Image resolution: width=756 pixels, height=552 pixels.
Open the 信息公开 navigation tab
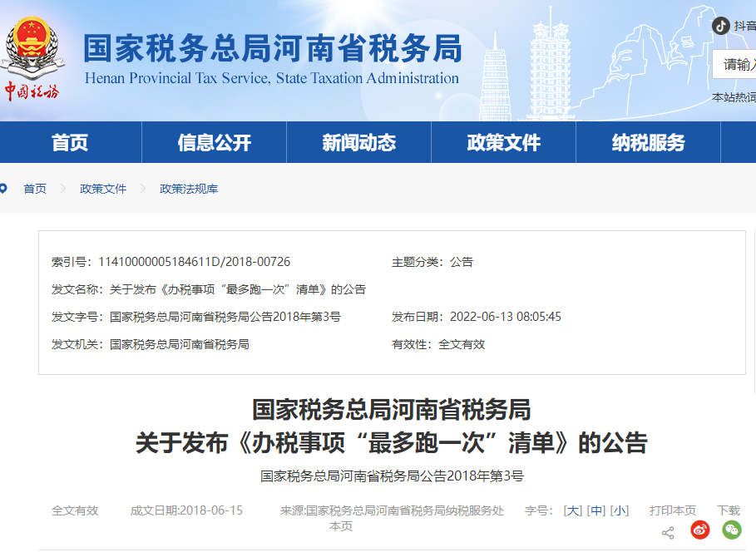tap(215, 142)
